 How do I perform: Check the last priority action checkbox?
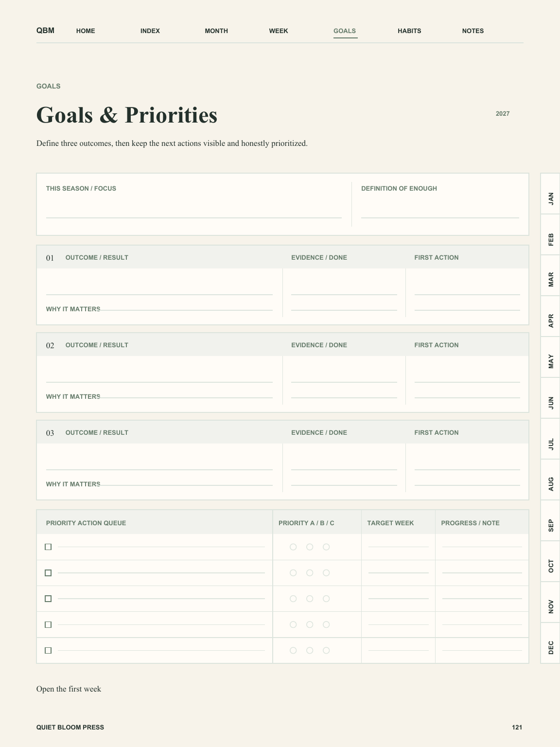tap(48, 650)
